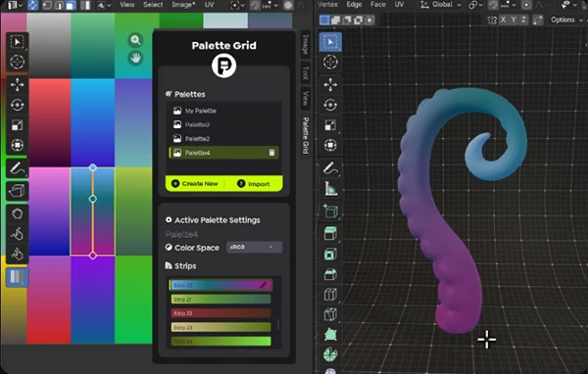Select the Loop Cut tool
This screenshot has width=588, height=374.
(x=330, y=295)
